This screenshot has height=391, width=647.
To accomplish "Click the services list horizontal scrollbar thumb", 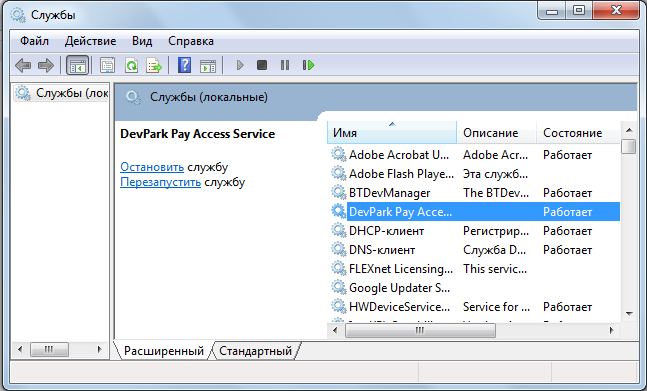I will pyautogui.click(x=420, y=330).
